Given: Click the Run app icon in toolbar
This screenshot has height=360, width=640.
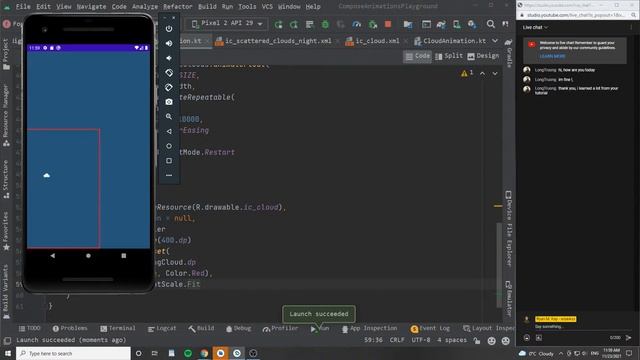Looking at the screenshot, I should click(x=279, y=24).
